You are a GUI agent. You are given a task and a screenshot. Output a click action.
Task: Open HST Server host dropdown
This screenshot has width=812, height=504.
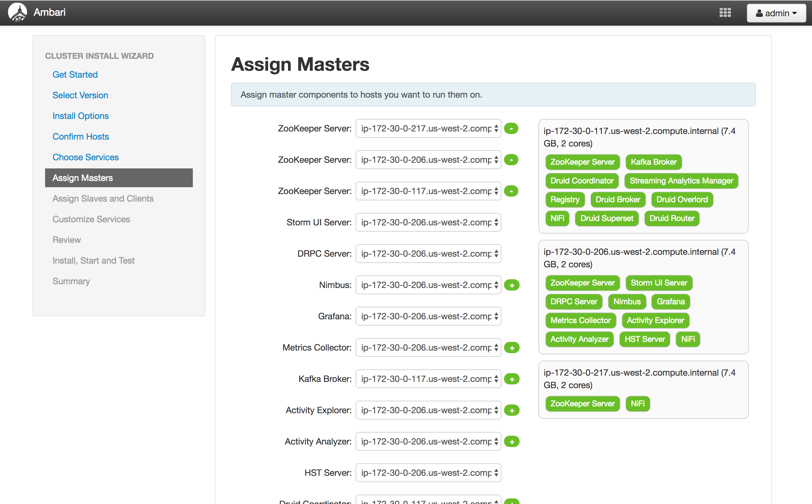tap(428, 473)
